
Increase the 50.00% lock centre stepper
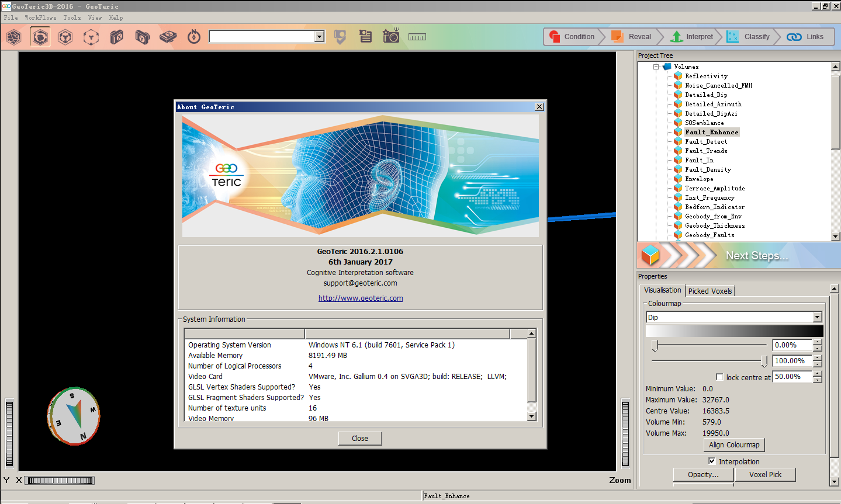coord(818,374)
